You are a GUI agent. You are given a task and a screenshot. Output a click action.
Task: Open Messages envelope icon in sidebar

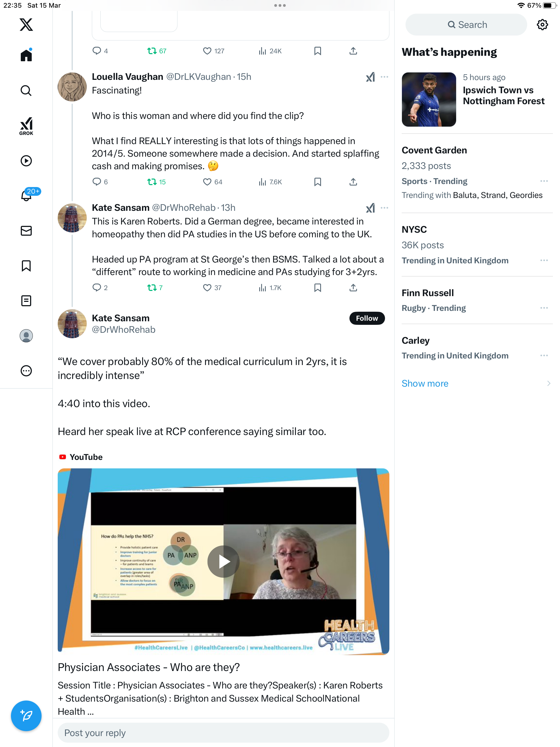click(26, 231)
